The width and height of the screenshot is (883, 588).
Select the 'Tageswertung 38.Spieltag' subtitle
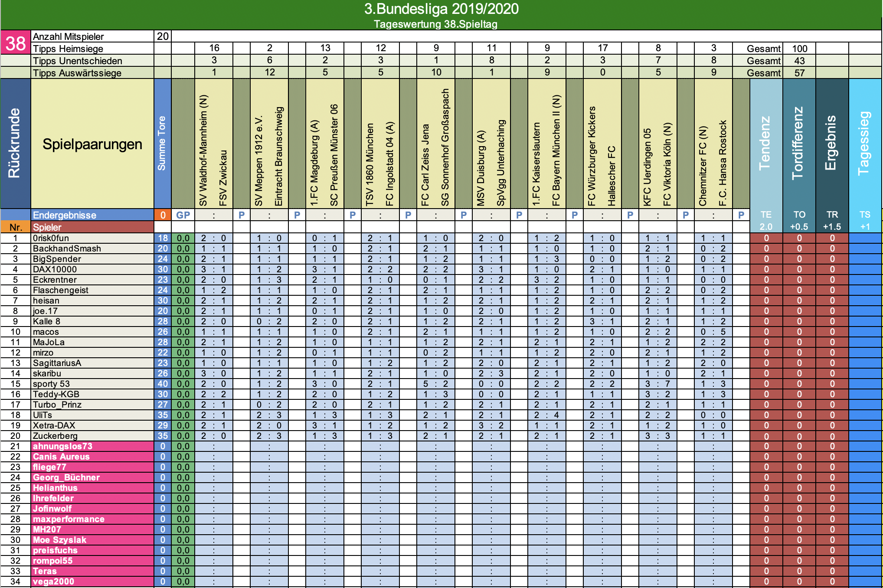(435, 24)
